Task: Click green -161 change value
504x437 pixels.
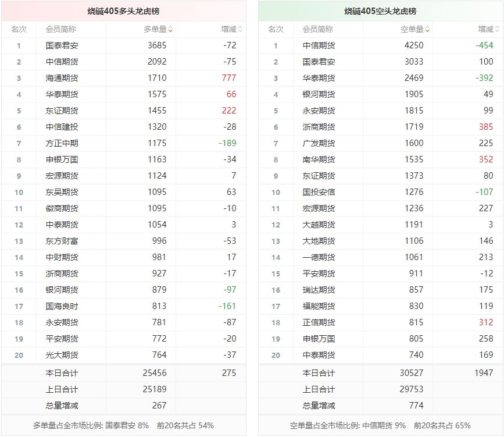Action: [227, 306]
